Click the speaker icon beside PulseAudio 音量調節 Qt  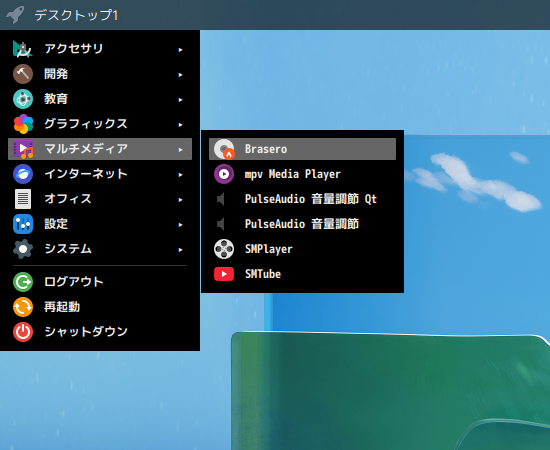point(221,199)
